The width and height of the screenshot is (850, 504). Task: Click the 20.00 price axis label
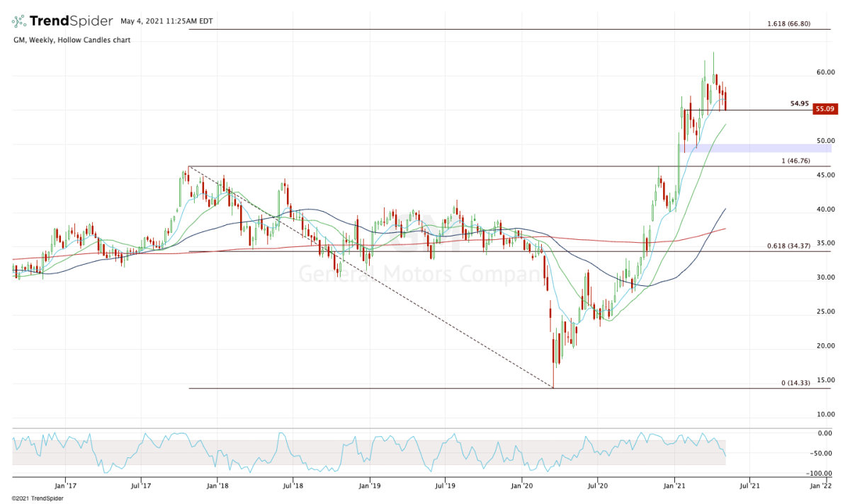825,346
